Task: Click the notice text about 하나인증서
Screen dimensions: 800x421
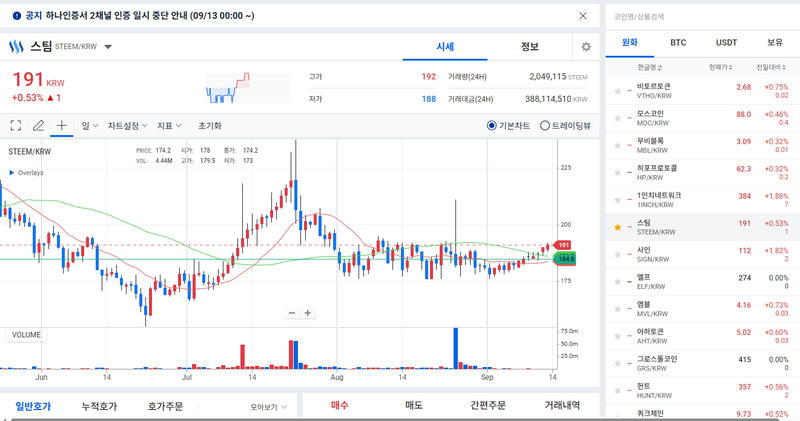Action: click(150, 16)
